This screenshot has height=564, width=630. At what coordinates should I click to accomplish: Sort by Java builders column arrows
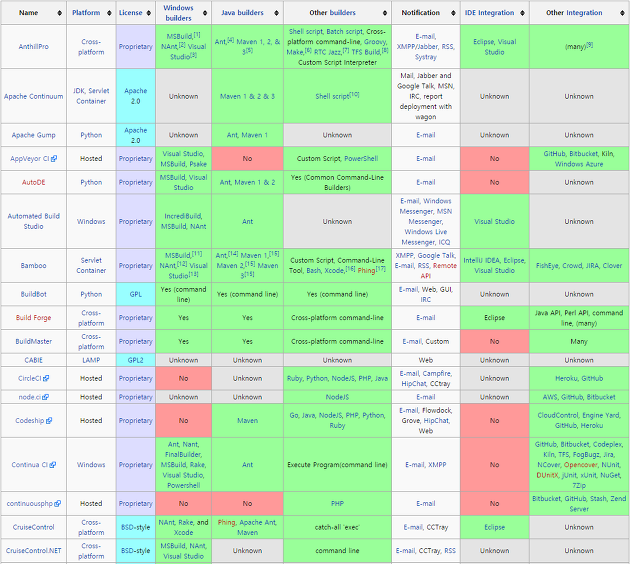(276, 13)
